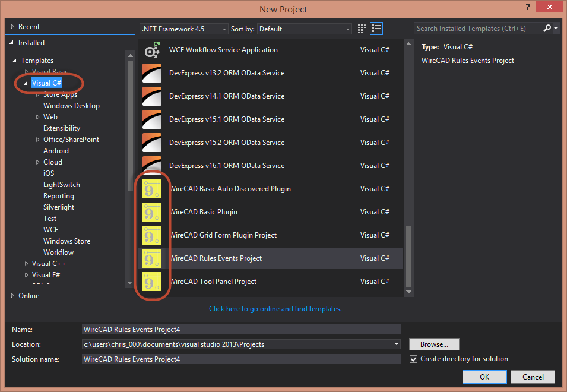The width and height of the screenshot is (567, 392).
Task: Expand the Office/SharePoint tree node
Action: coord(37,140)
